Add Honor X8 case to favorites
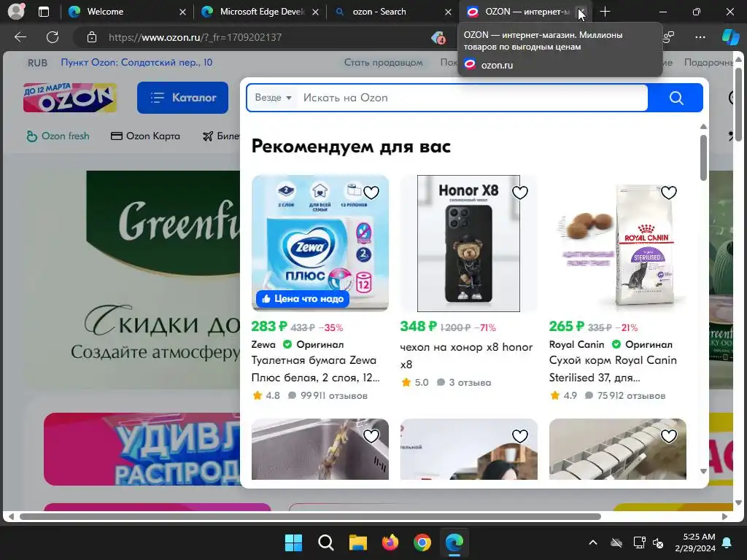Image resolution: width=747 pixels, height=560 pixels. 519,192
